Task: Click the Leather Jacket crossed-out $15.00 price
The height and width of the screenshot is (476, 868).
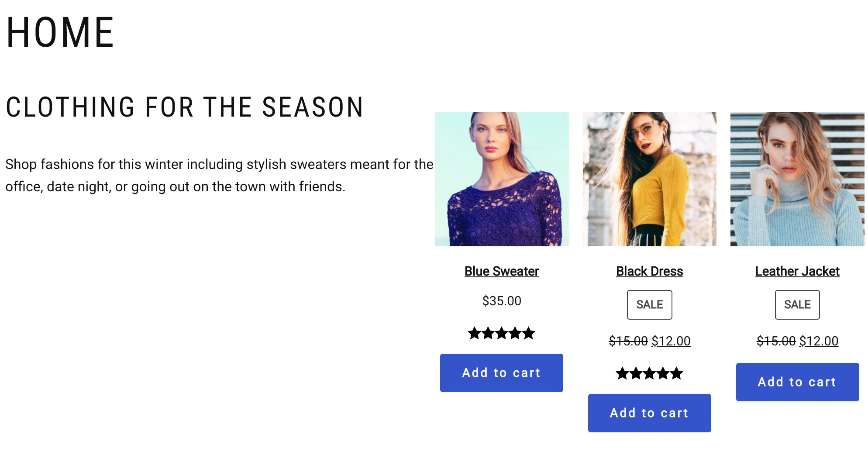Action: pyautogui.click(x=776, y=341)
